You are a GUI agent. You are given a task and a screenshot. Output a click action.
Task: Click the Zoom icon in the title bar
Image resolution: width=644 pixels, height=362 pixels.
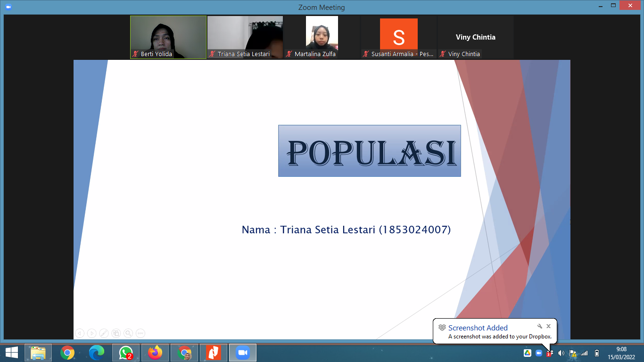(8, 7)
